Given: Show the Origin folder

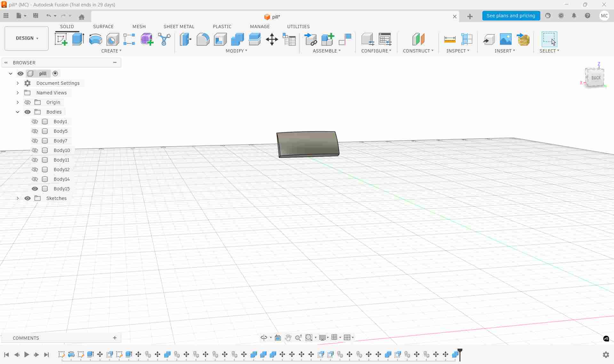Looking at the screenshot, I should [28, 102].
